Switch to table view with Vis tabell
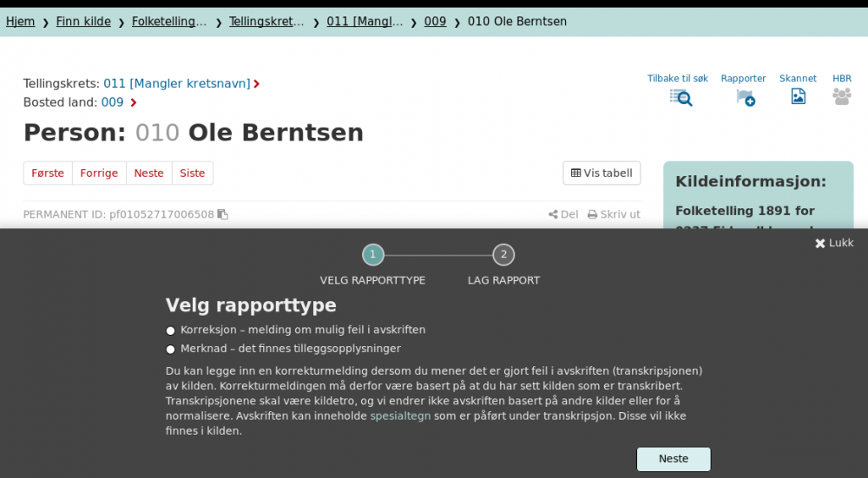 pyautogui.click(x=602, y=174)
